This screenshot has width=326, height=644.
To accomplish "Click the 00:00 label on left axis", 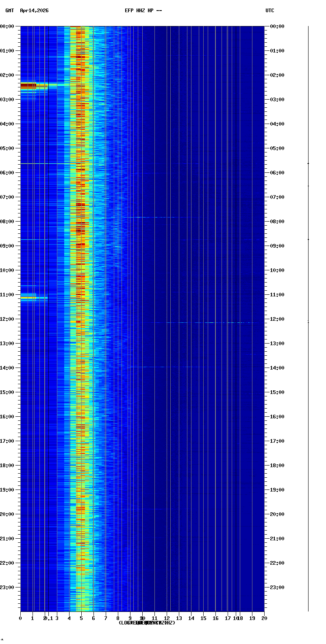I will point(7,26).
